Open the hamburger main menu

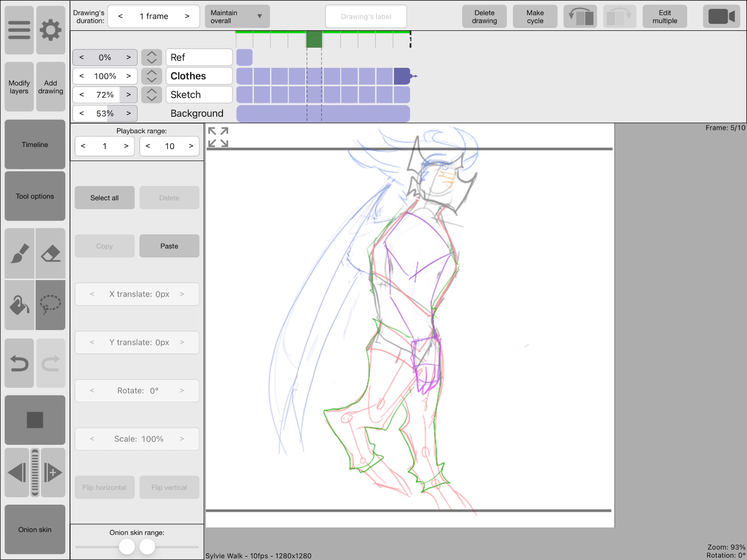click(x=19, y=30)
